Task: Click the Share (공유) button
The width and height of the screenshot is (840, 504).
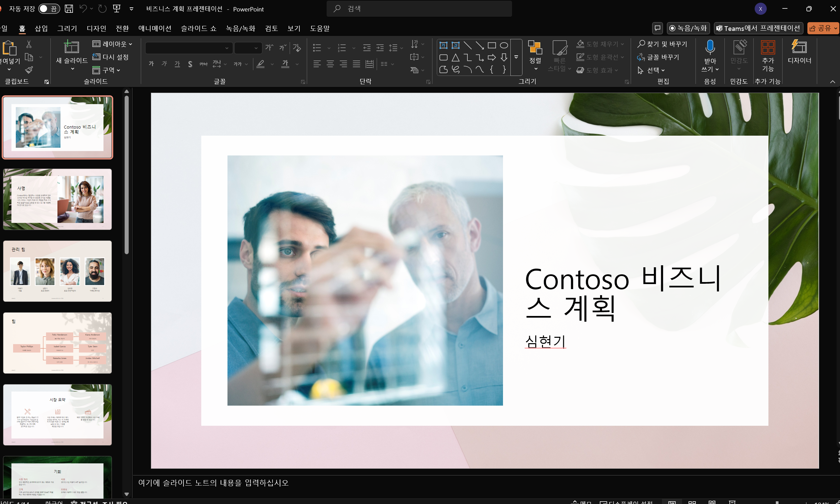Action: click(823, 28)
